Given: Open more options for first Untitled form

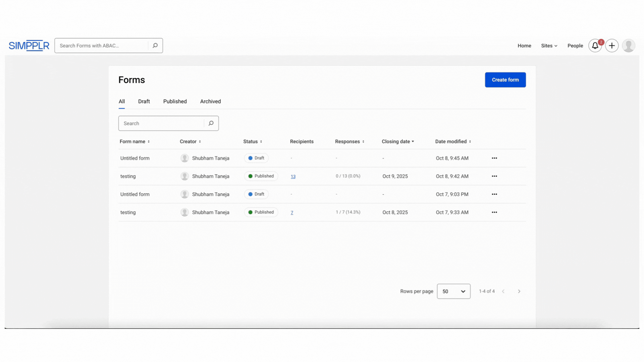Looking at the screenshot, I should (494, 158).
